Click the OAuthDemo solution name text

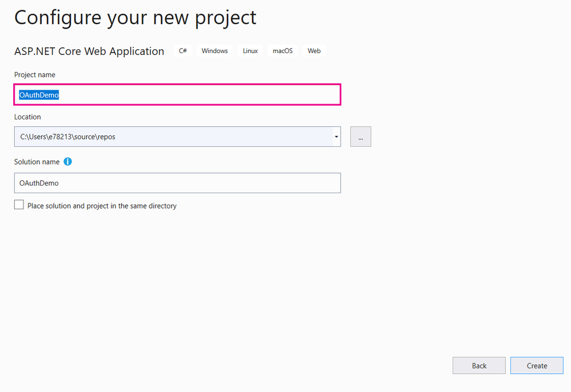(x=38, y=183)
